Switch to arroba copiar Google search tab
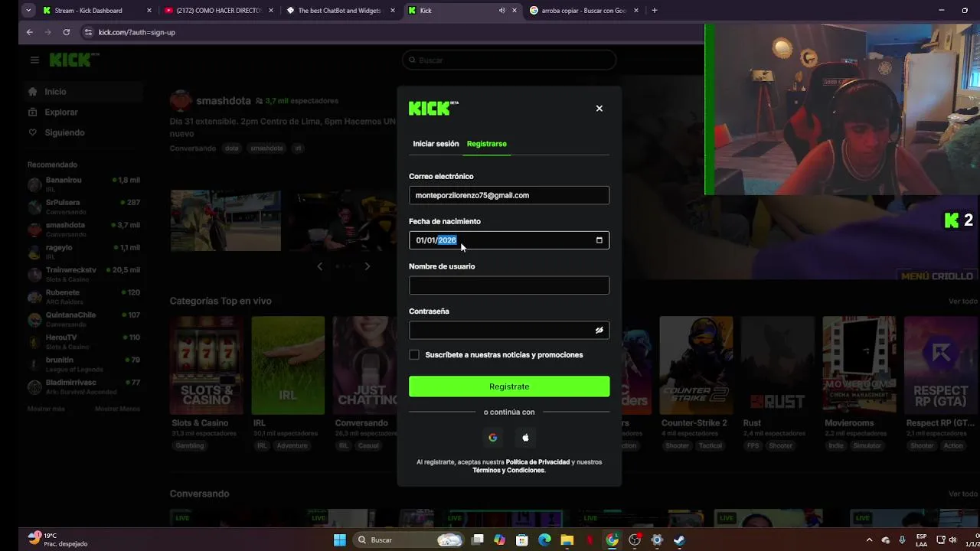This screenshot has width=980, height=551. [583, 11]
